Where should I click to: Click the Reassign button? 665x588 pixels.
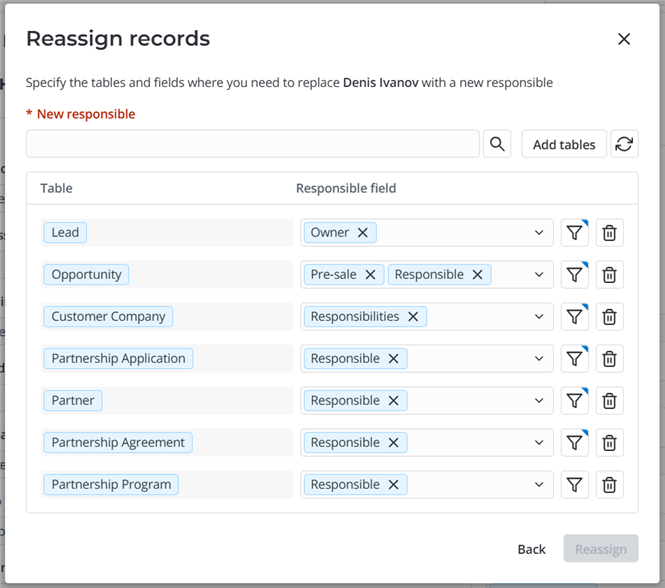(600, 549)
